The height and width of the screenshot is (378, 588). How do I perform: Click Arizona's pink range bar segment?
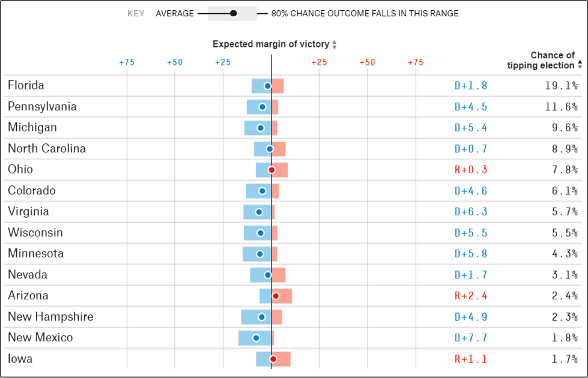285,296
